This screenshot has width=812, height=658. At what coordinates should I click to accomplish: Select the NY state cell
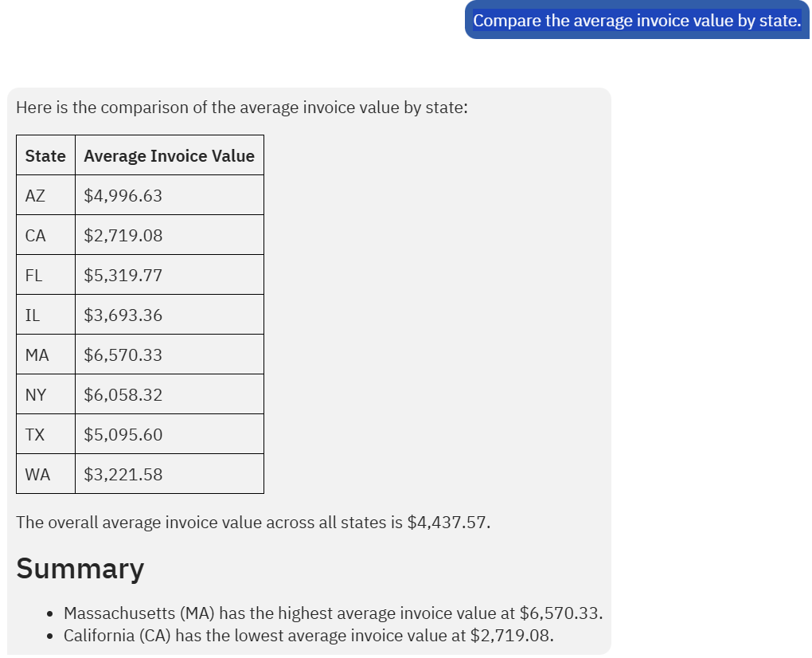(36, 395)
